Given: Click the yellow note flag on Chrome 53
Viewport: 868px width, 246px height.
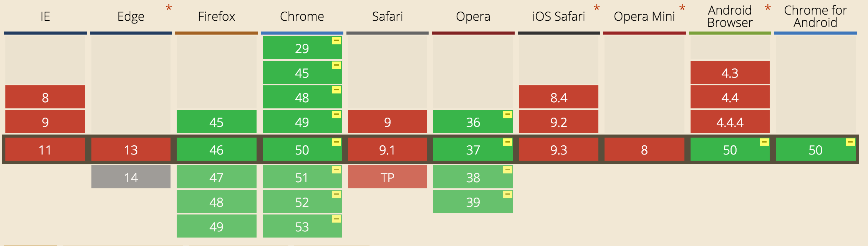Looking at the screenshot, I should coord(336,219).
